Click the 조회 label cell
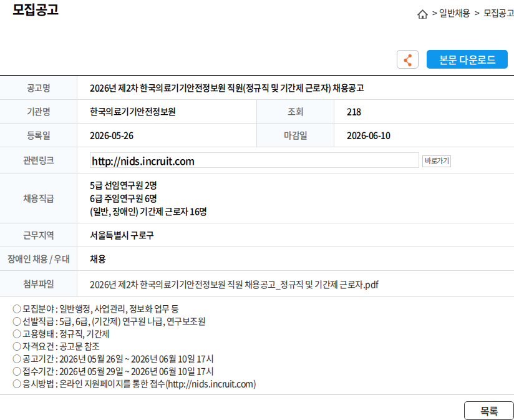514x420 pixels. click(295, 112)
